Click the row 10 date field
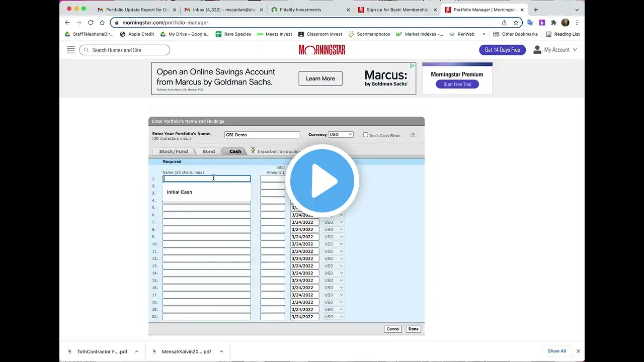The height and width of the screenshot is (362, 644). (x=304, y=244)
